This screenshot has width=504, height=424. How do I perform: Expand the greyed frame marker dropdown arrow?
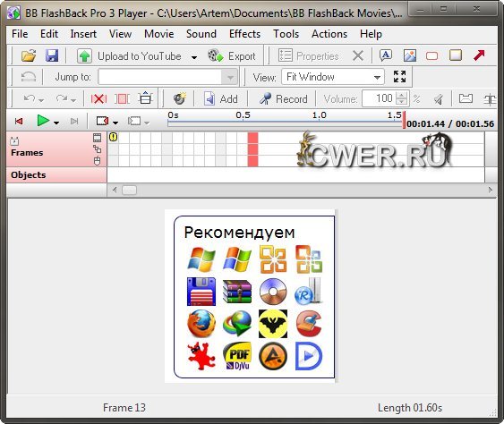[x=147, y=123]
